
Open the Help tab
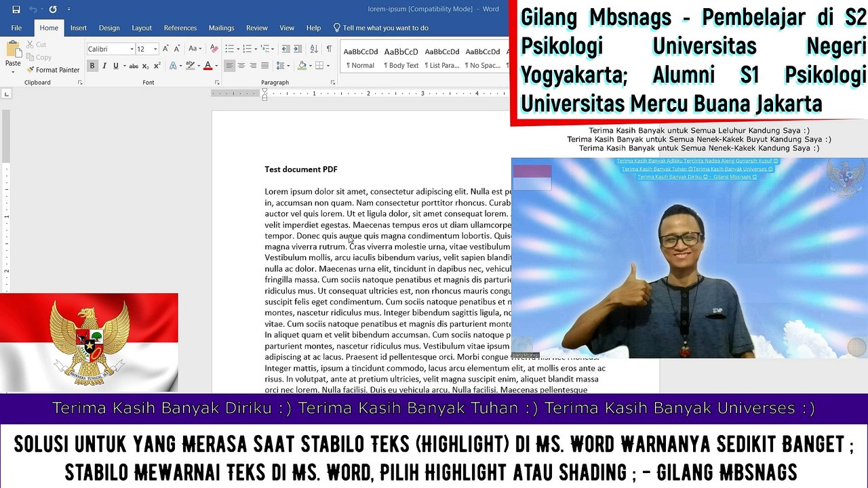click(313, 28)
